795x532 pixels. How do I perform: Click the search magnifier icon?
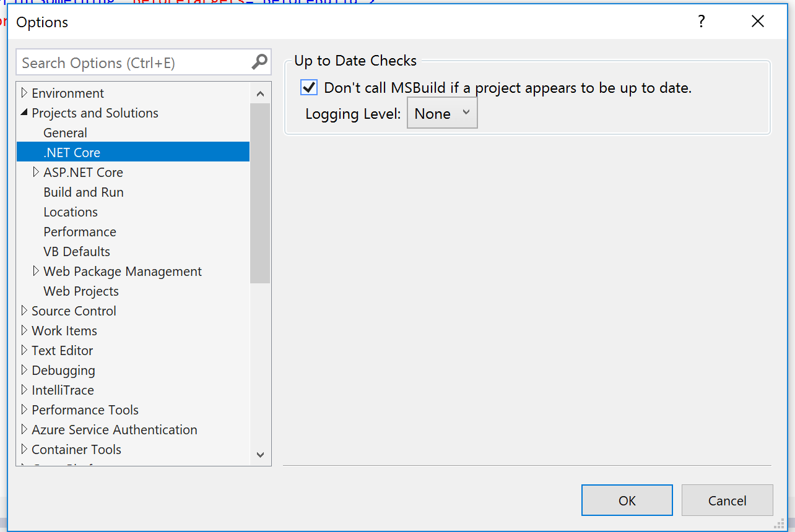[259, 62]
